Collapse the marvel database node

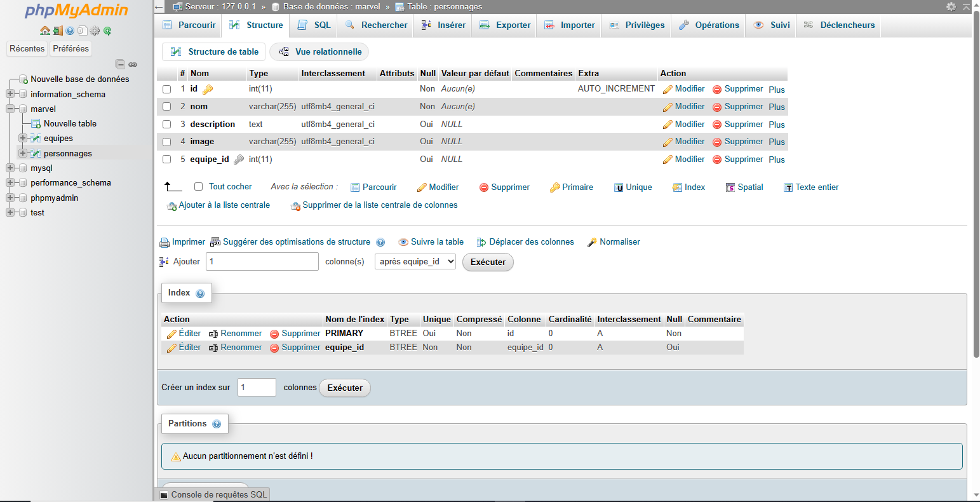click(10, 109)
